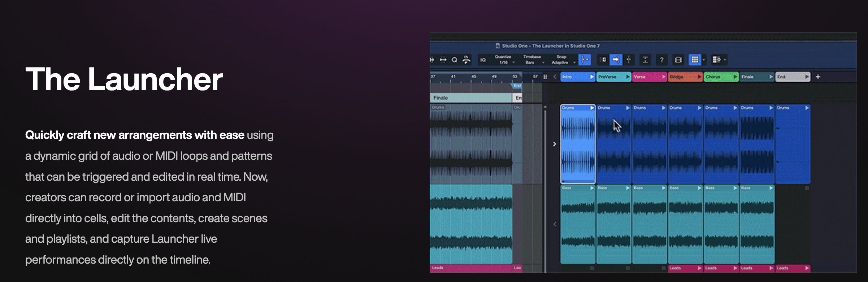
Task: Click the left chevron before Intro scene
Action: point(555,77)
